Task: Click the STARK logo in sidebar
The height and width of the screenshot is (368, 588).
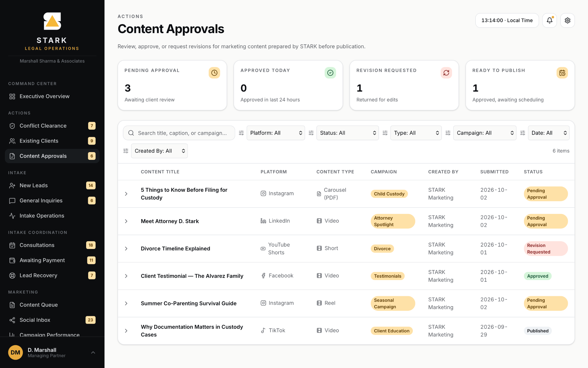Action: tap(52, 21)
